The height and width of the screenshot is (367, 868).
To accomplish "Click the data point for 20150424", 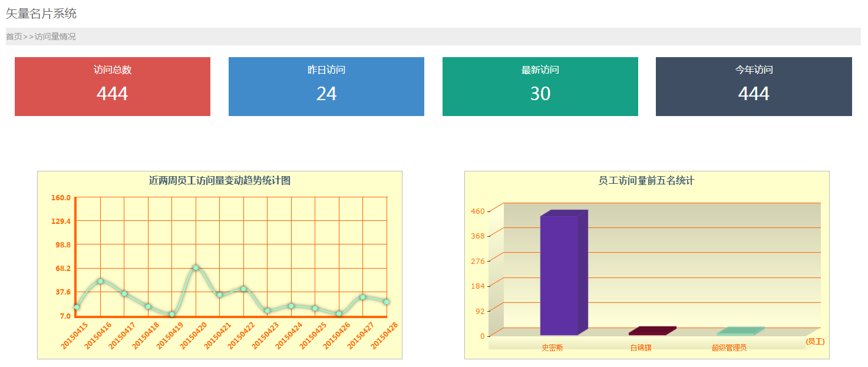I will [x=291, y=306].
